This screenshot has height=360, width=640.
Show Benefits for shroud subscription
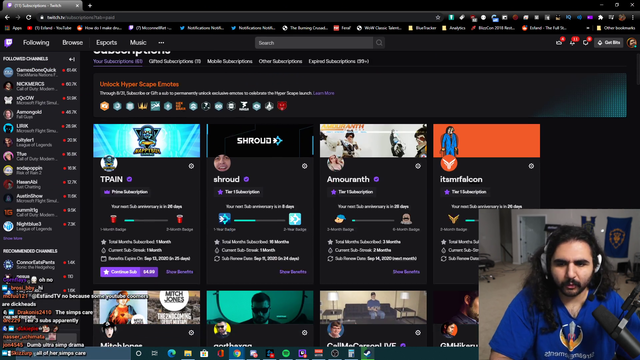(x=293, y=272)
